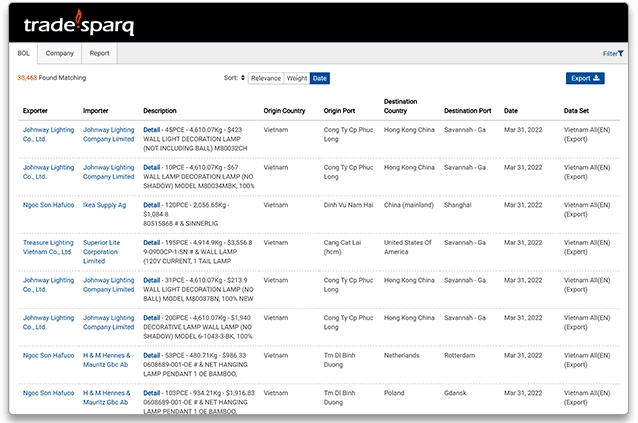This screenshot has width=638, height=423.
Task: Switch to the Company tab
Action: [59, 53]
